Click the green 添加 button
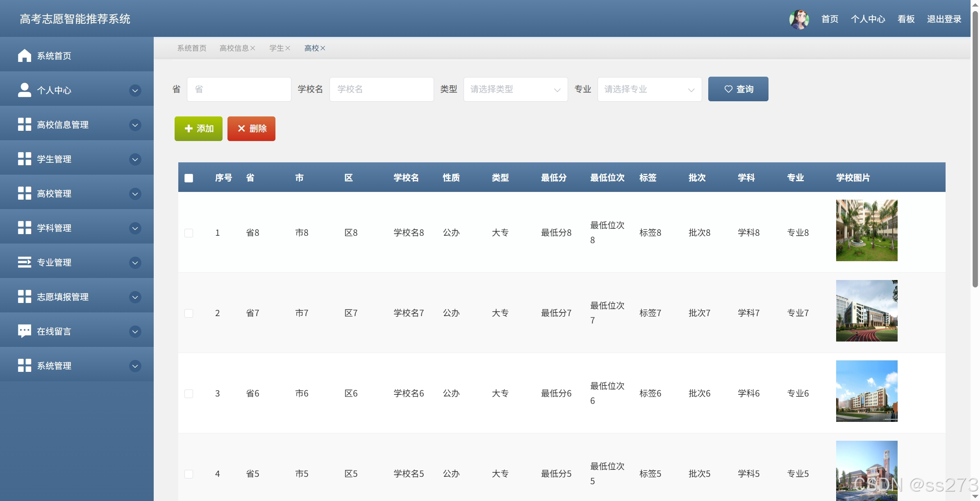The width and height of the screenshot is (980, 501). pyautogui.click(x=198, y=129)
